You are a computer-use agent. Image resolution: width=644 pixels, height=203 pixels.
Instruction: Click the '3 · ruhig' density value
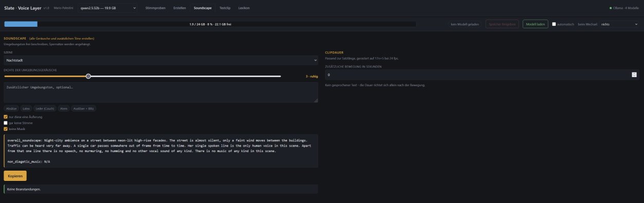pyautogui.click(x=312, y=76)
